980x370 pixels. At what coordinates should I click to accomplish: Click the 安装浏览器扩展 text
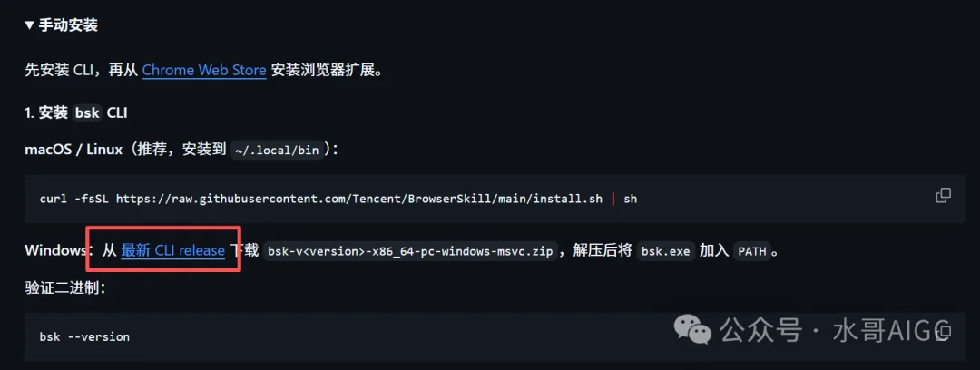tap(322, 70)
